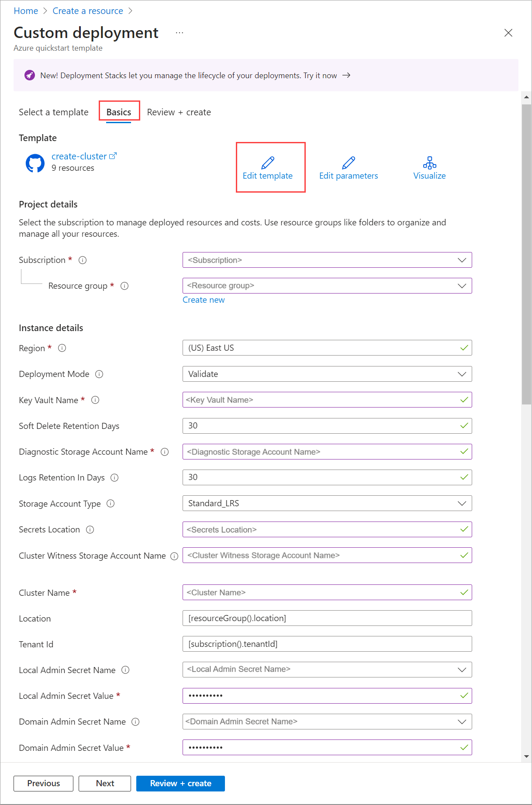The height and width of the screenshot is (805, 532).
Task: Click the Subscription info icon
Action: click(x=83, y=260)
